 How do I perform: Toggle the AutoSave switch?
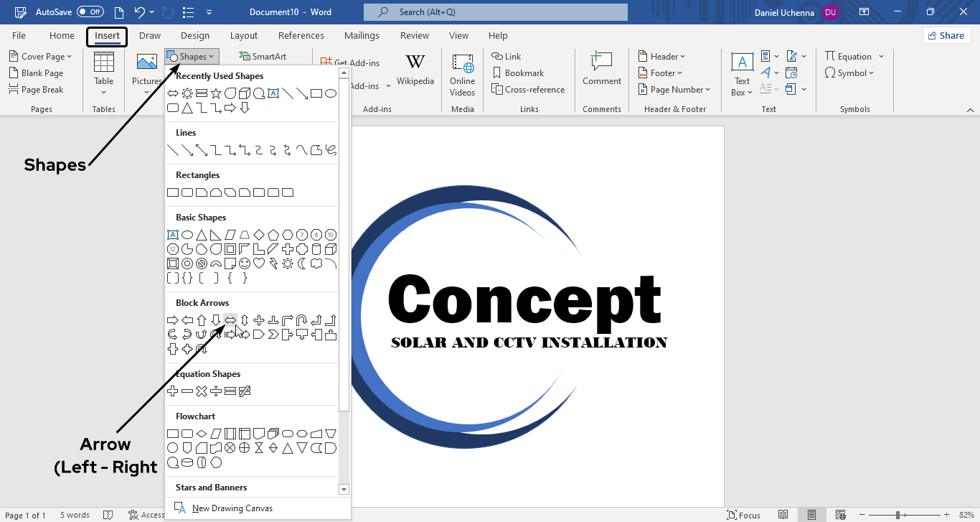click(90, 12)
